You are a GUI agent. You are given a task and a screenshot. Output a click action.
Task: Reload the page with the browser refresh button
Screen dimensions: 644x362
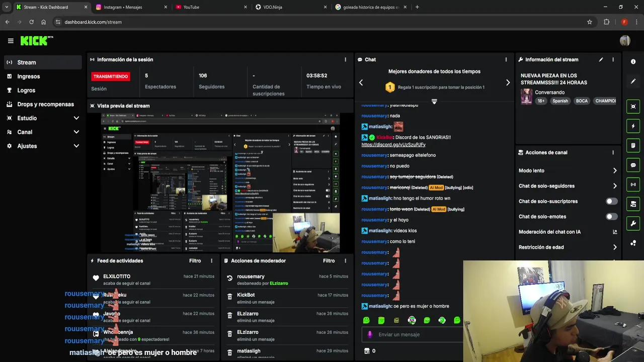31,22
